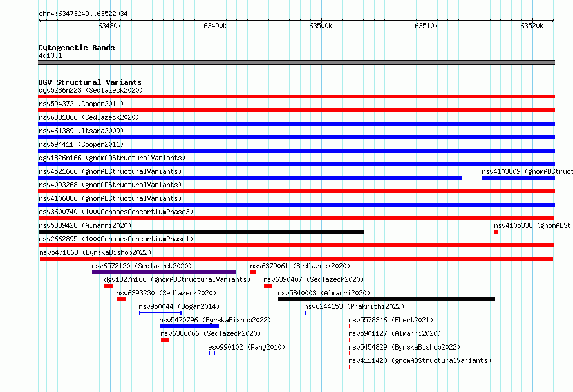Click the 63520k ruler tick label
This screenshot has height=392, width=573.
[532, 26]
